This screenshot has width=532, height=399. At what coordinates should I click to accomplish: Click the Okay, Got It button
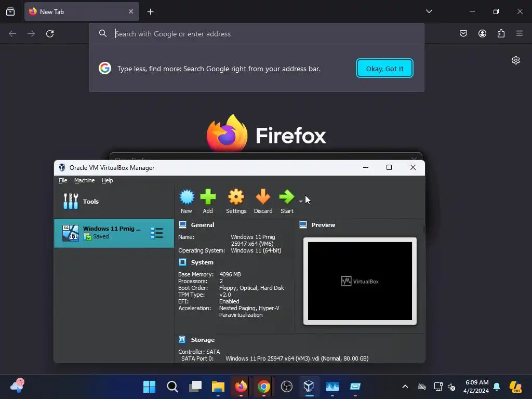point(384,68)
